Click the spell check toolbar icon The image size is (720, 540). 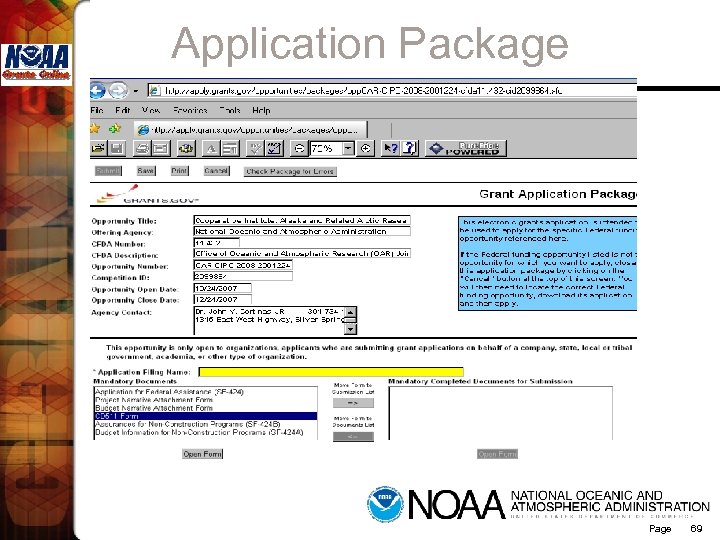(255, 148)
